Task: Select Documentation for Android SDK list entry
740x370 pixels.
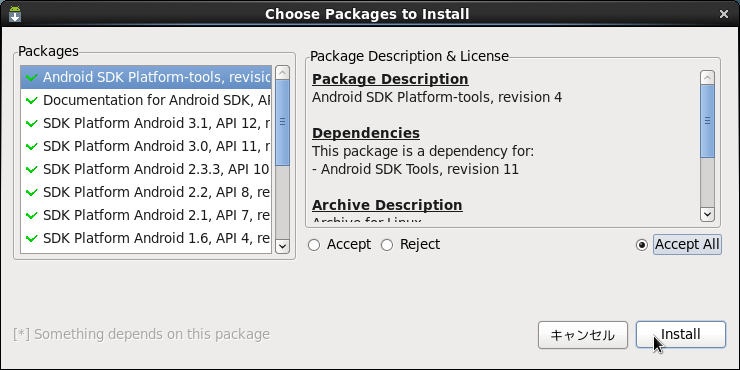Action: 146,101
